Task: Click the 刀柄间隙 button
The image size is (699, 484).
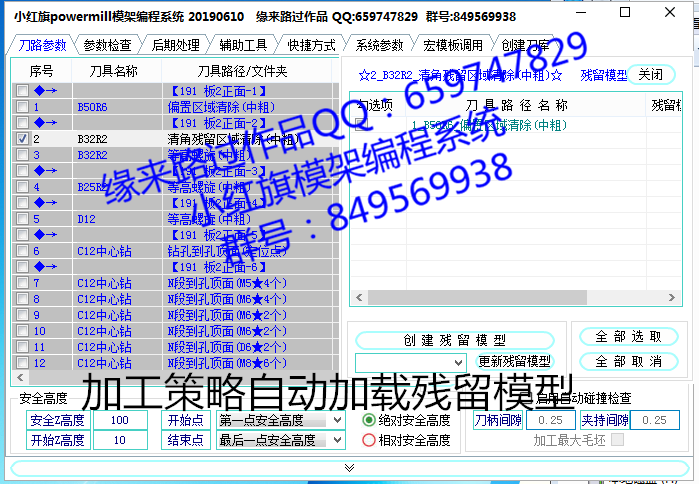Action: tap(498, 420)
